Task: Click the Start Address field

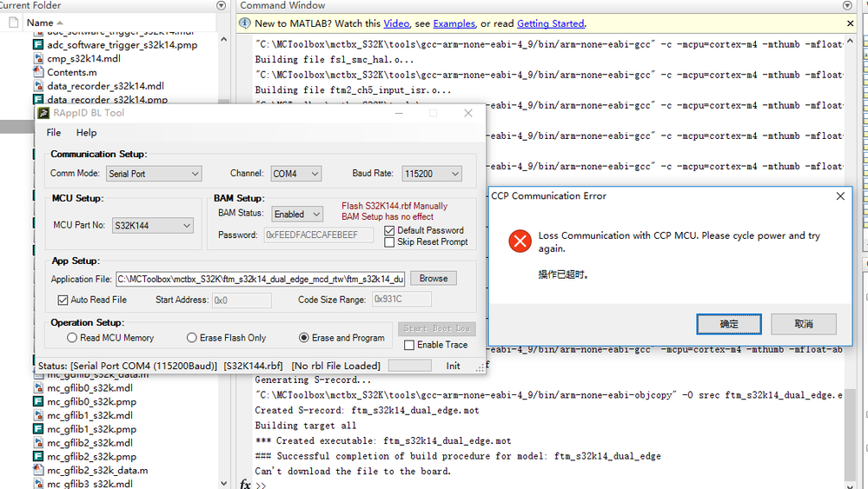Action: click(x=242, y=301)
